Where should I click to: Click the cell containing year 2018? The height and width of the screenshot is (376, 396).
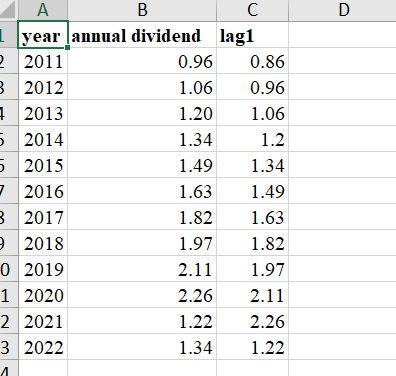[43, 243]
